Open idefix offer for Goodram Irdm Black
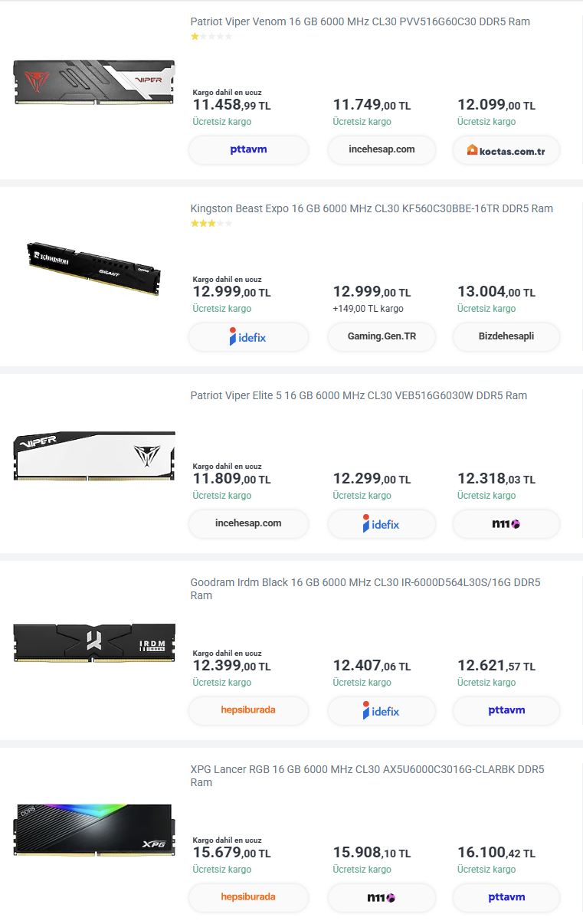The image size is (583, 924). (x=382, y=711)
